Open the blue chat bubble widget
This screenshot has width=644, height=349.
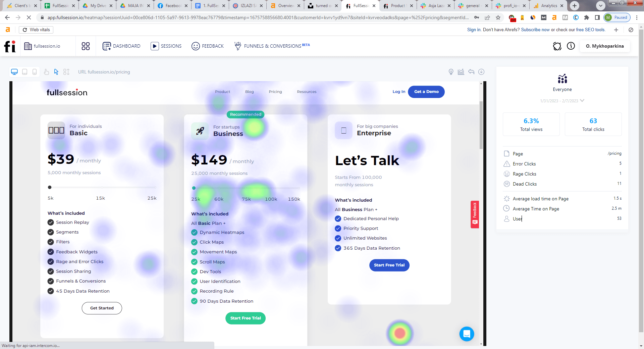[467, 334]
